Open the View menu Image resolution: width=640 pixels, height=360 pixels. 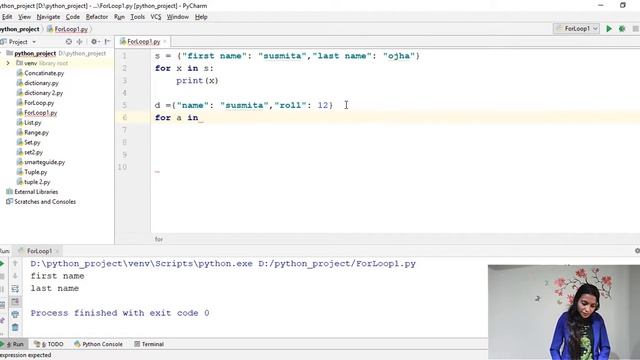(24, 17)
